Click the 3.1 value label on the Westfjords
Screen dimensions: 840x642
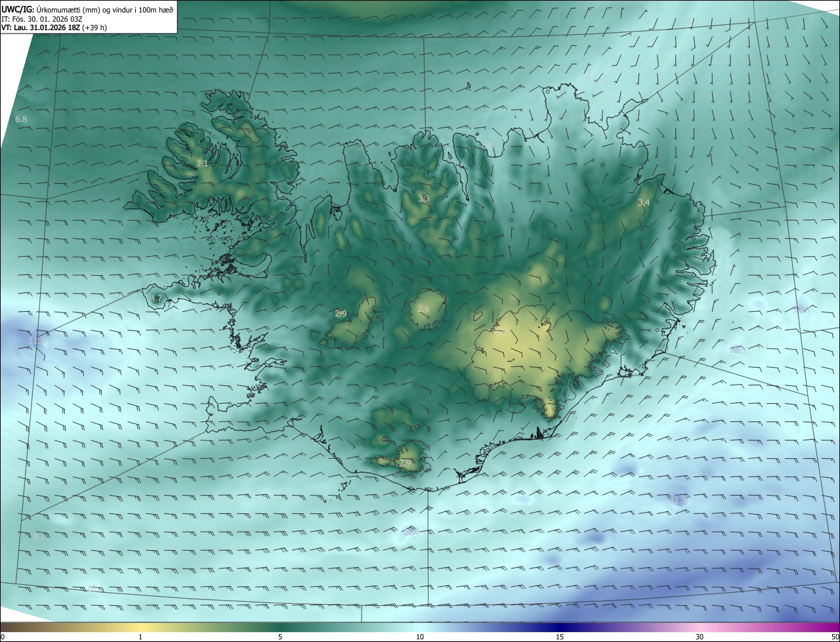(202, 163)
